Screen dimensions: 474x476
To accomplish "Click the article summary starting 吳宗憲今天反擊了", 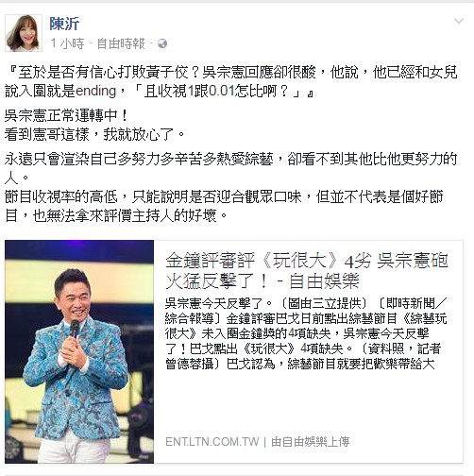I will pyautogui.click(x=306, y=333).
